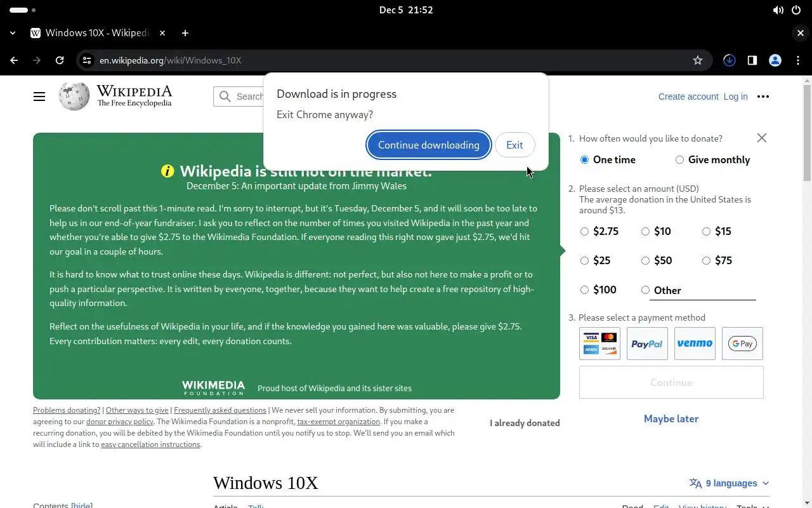Click the system volume icon
Viewport: 812px width, 508px height.
(x=778, y=10)
